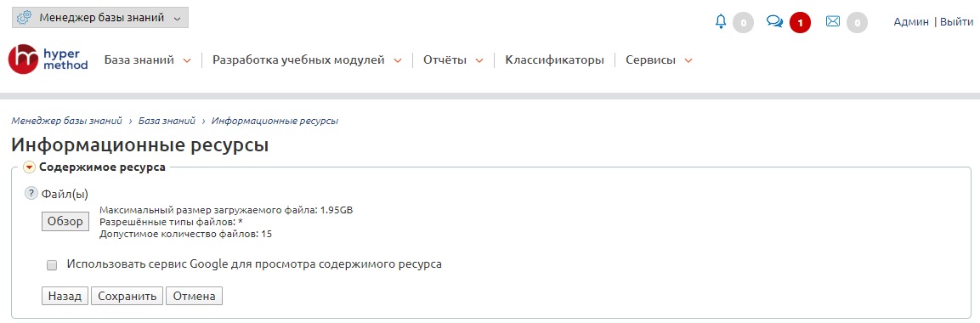Click the gear icon in role selector
Screen dimensions: 980x323
point(25,18)
